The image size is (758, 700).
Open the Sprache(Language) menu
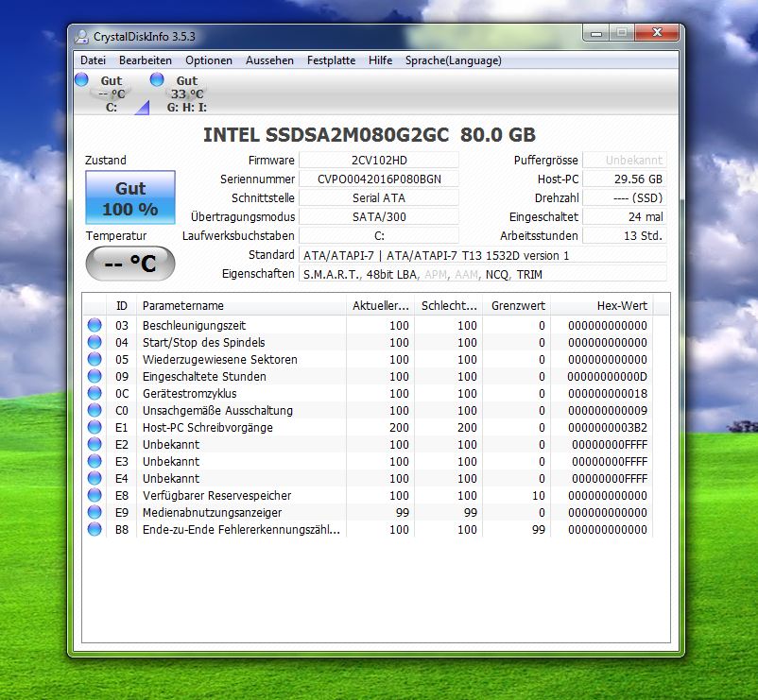(454, 60)
